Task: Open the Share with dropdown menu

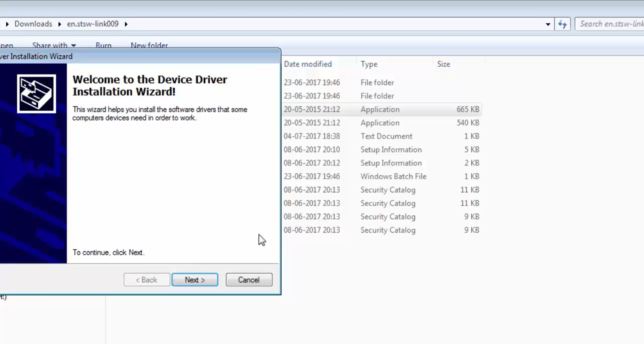Action: [x=54, y=45]
